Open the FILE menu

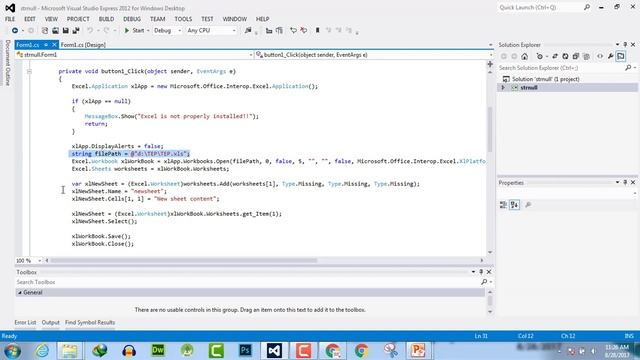click(x=10, y=19)
